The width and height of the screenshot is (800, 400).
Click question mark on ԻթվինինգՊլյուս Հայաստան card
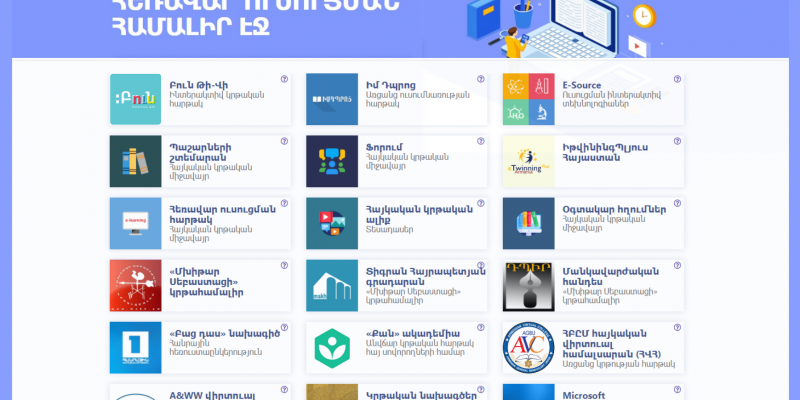click(x=678, y=141)
